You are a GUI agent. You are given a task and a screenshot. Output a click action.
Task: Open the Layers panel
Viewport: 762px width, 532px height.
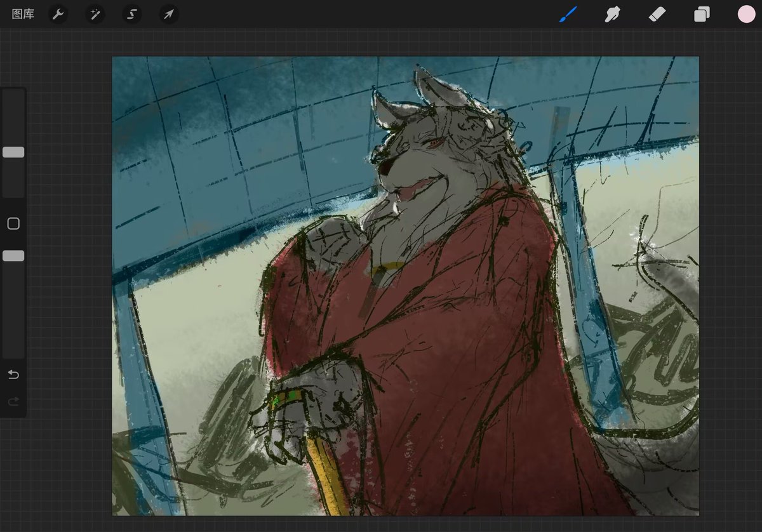(x=702, y=15)
